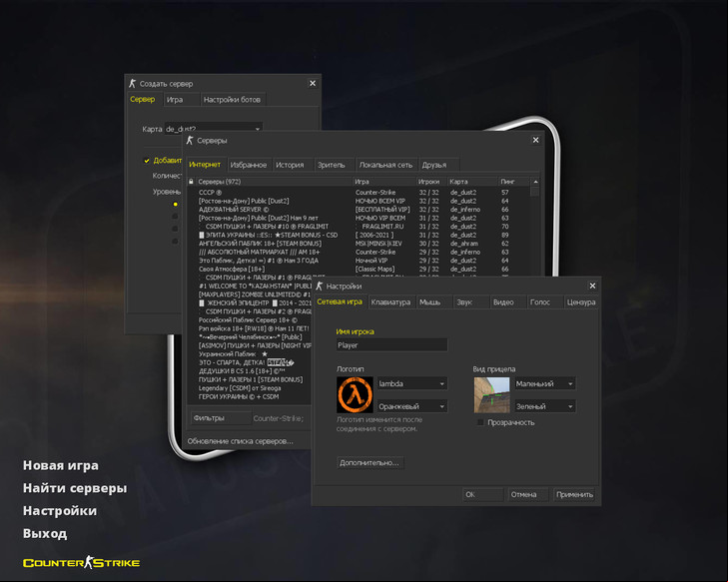Select ГЕРОИ УКРАИНЫ © + CSDM server
The image size is (728, 582).
click(250, 396)
